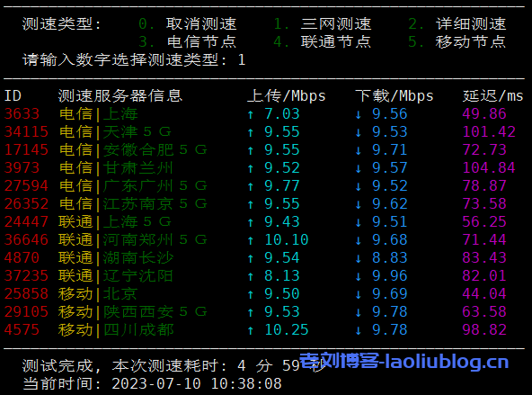532x395 pixels.
Task: Click server ID 3973
Action: [22, 167]
